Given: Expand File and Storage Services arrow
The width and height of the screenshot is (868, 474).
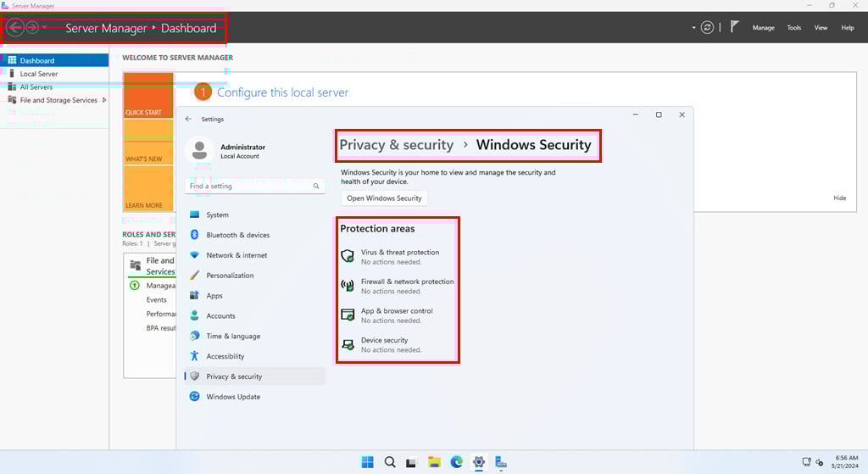Looking at the screenshot, I should (x=104, y=100).
